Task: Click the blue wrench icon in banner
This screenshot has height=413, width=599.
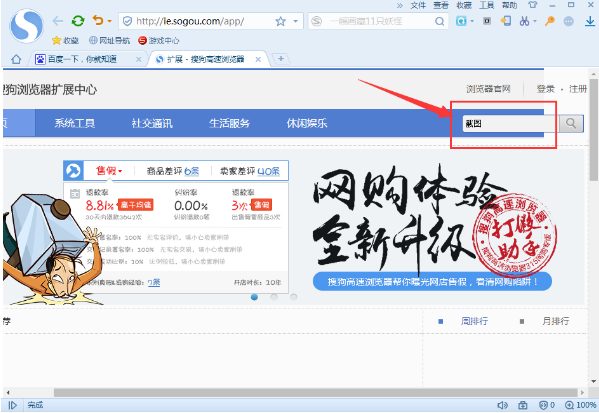Action: point(73,170)
